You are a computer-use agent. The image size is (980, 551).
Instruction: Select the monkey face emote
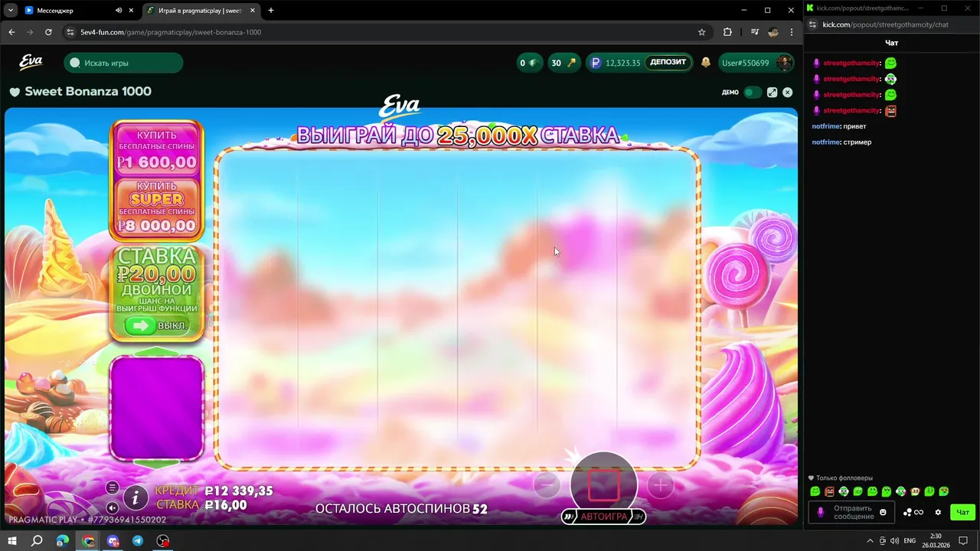[915, 491]
